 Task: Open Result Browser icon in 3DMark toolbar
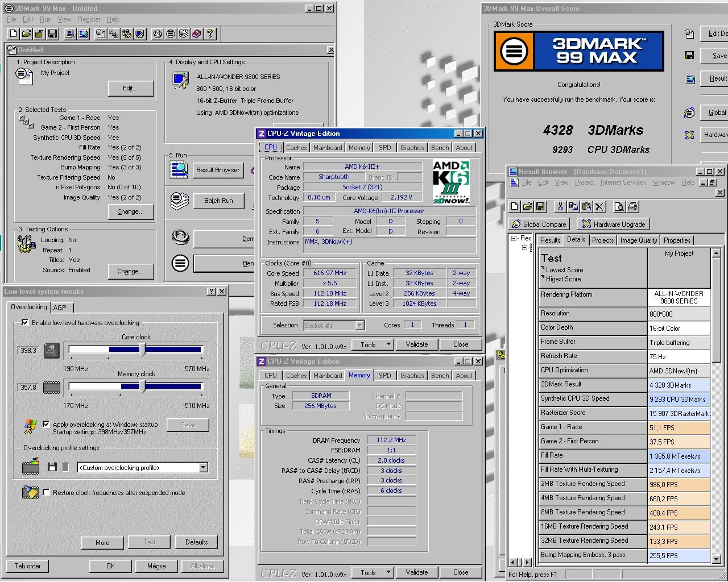83,34
